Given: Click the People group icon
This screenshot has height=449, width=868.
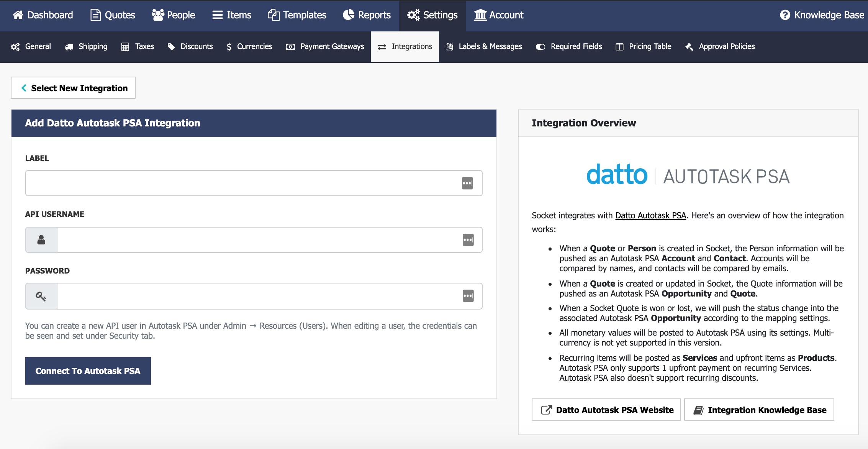Looking at the screenshot, I should click(157, 15).
